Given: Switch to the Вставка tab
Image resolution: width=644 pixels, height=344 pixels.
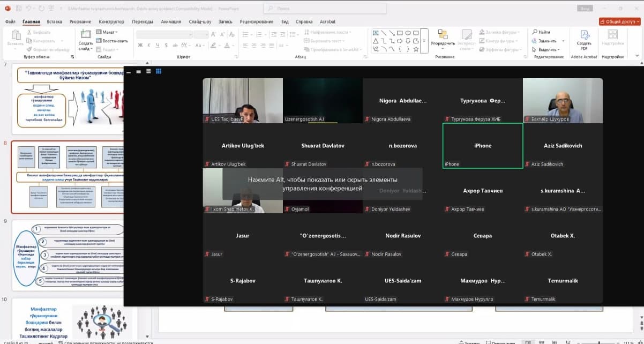Looking at the screenshot, I should point(55,21).
